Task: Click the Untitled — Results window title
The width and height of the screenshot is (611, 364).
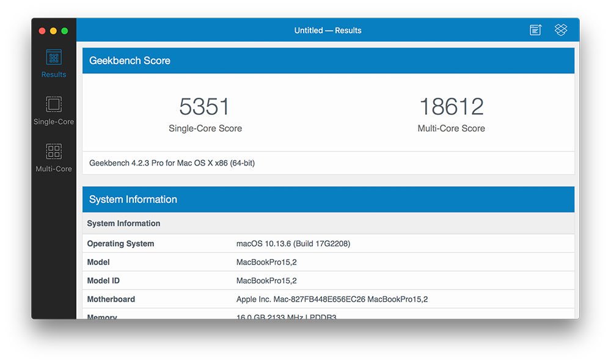Action: coord(327,31)
